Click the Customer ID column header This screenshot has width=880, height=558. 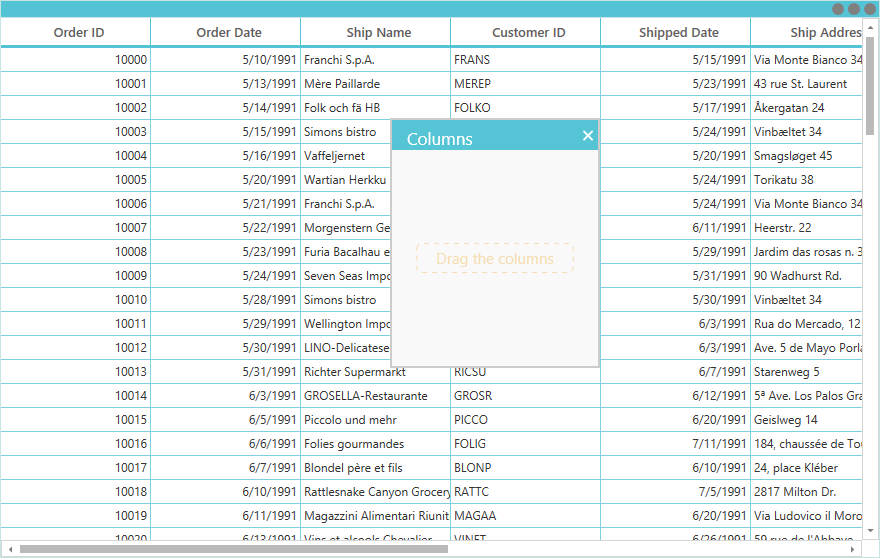(x=528, y=32)
